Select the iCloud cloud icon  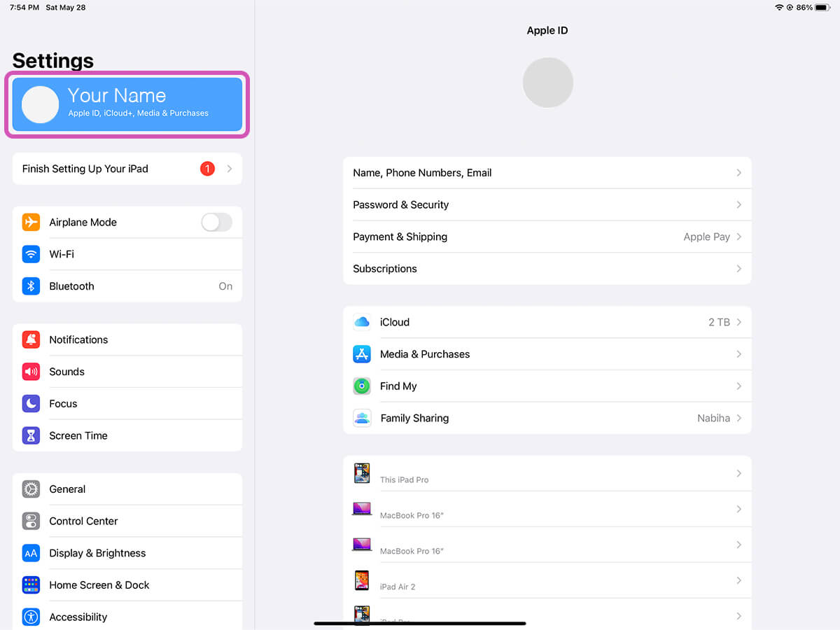pyautogui.click(x=361, y=322)
